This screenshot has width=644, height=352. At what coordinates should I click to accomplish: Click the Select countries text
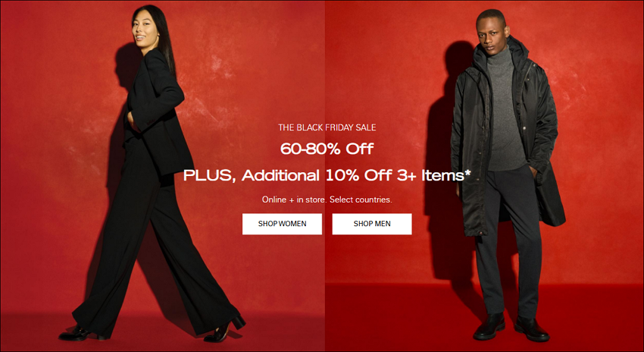point(361,200)
